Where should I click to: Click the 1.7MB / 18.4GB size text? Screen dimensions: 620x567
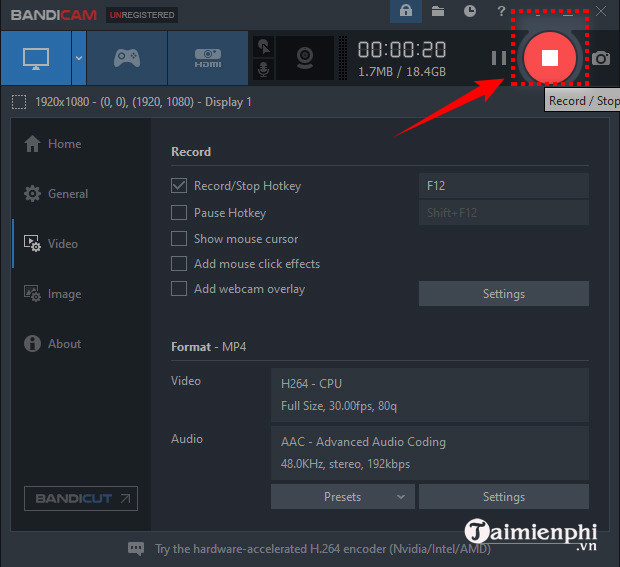click(402, 72)
